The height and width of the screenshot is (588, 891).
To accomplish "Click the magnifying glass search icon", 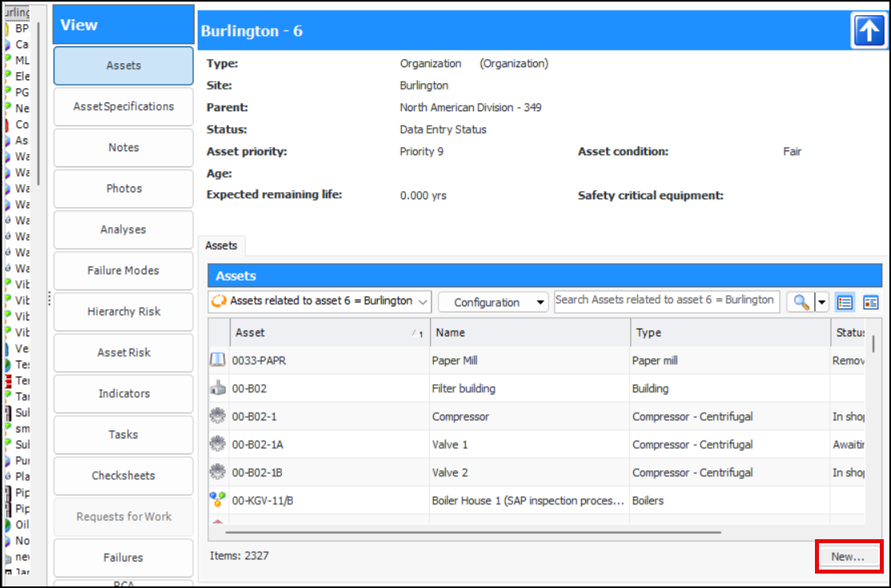I will (799, 302).
